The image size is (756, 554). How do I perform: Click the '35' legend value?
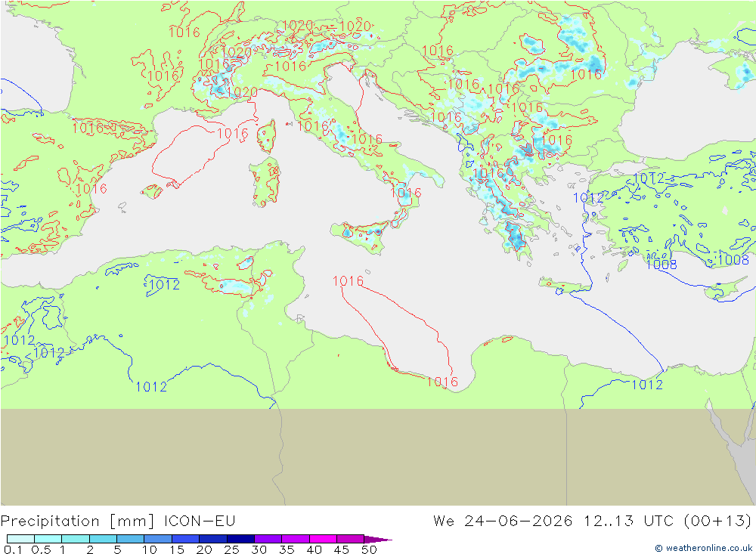pyautogui.click(x=287, y=549)
